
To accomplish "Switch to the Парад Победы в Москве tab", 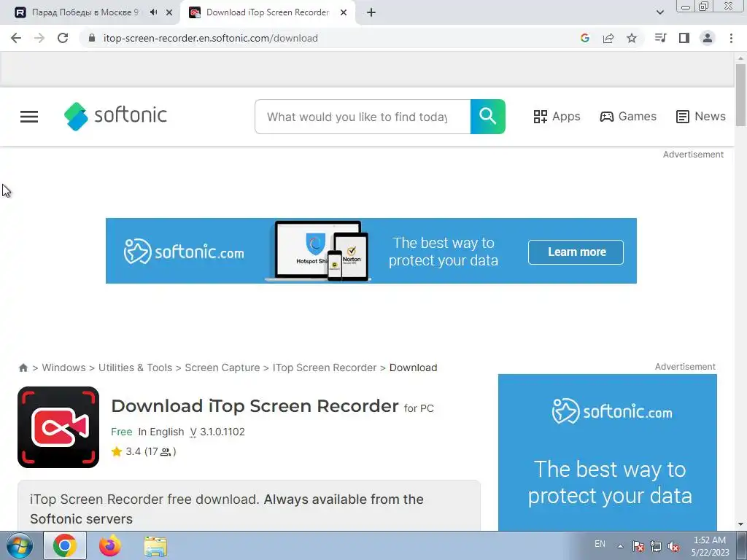I will (x=88, y=12).
